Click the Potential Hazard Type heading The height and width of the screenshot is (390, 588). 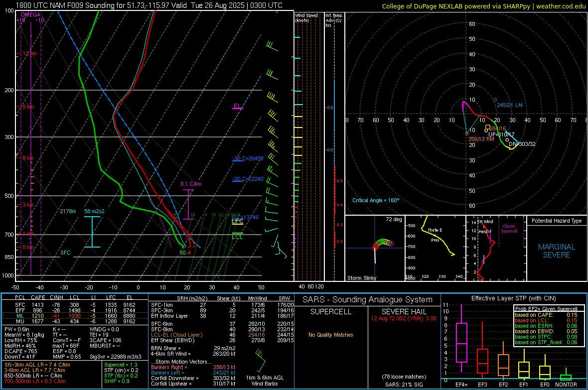coord(557,221)
